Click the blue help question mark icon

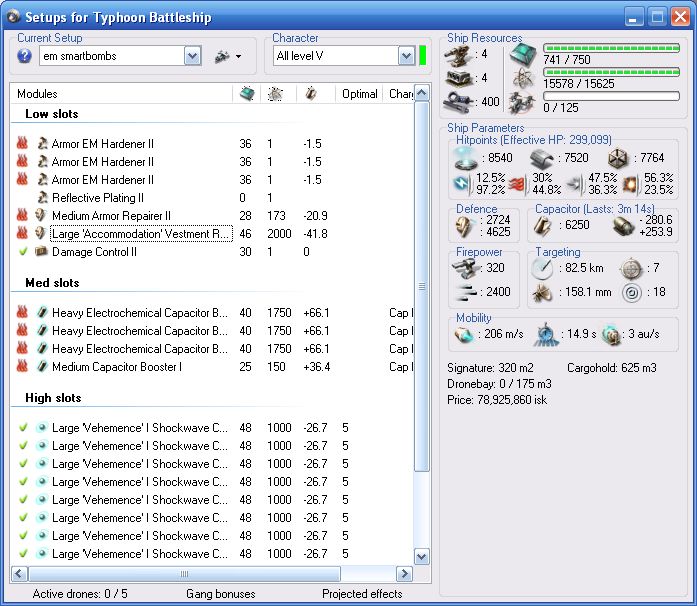(24, 56)
